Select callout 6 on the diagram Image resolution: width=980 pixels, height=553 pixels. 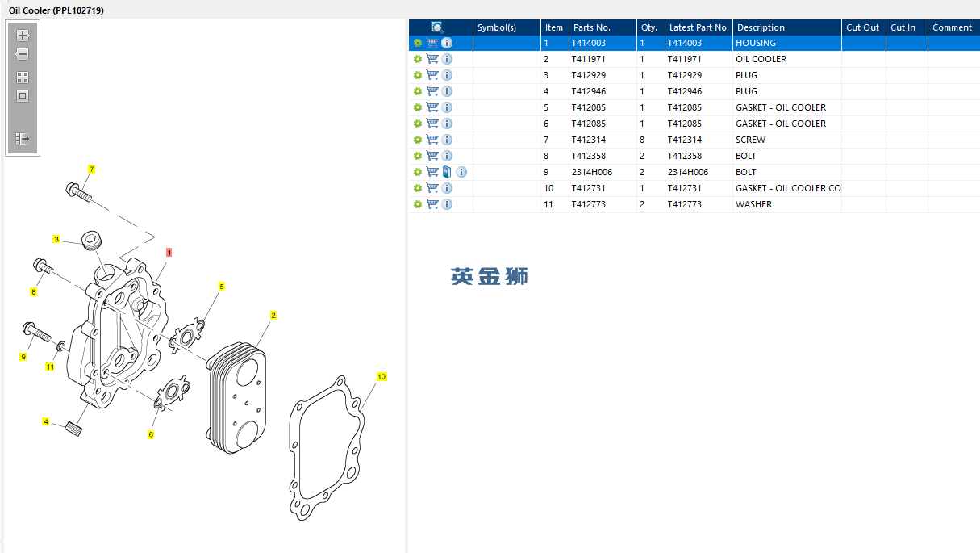point(151,435)
